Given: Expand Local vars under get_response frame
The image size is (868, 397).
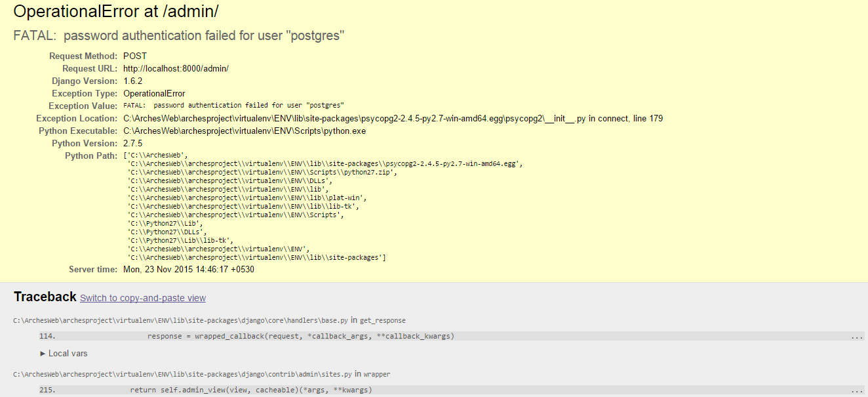Looking at the screenshot, I should (x=64, y=353).
